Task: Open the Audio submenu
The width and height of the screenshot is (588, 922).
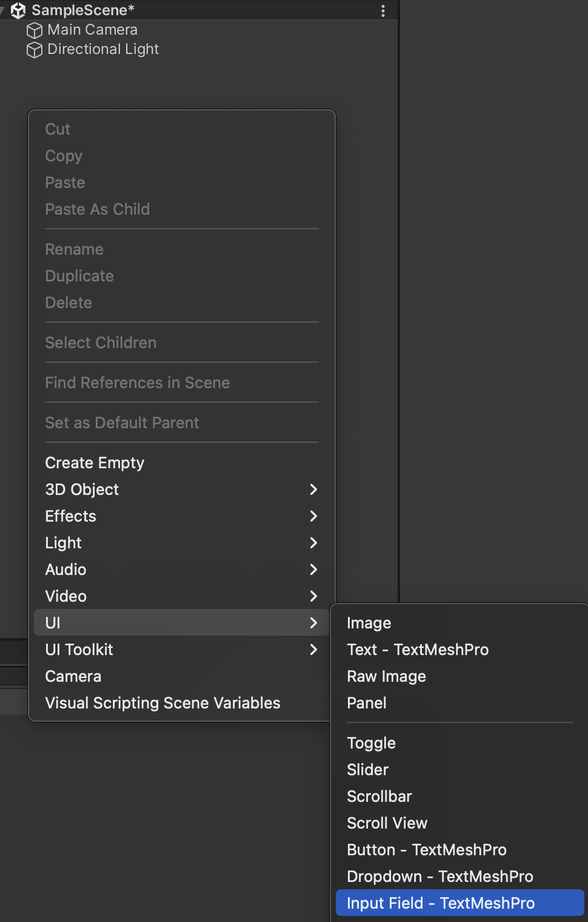Action: (x=65, y=570)
